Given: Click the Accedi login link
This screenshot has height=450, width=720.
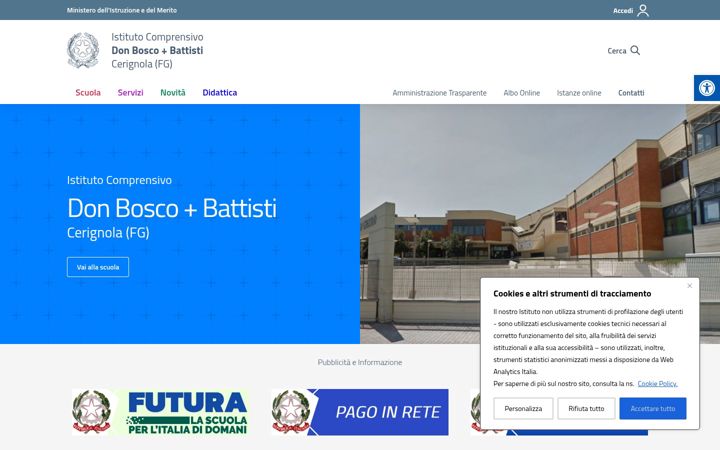Looking at the screenshot, I should [x=623, y=11].
